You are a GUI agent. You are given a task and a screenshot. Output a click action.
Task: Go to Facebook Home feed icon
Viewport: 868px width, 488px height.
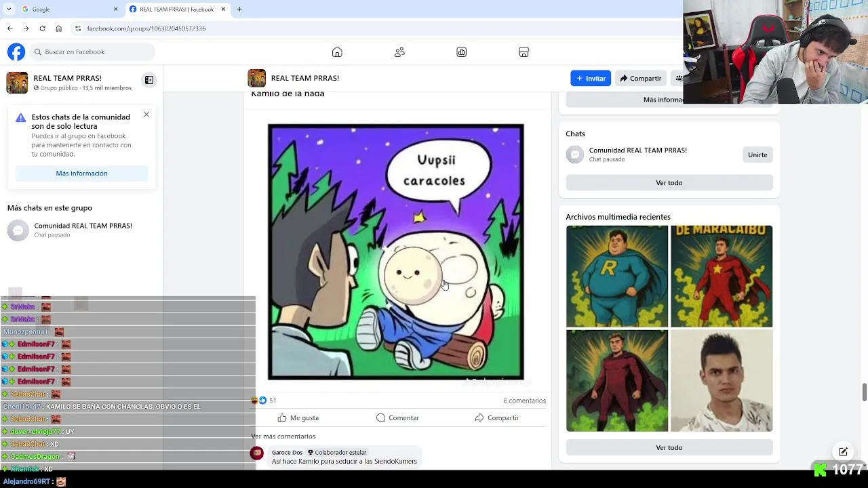(337, 52)
